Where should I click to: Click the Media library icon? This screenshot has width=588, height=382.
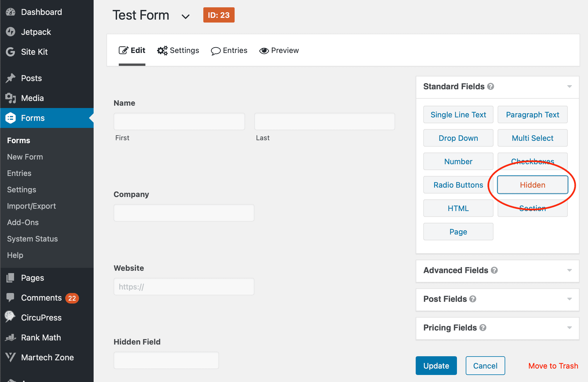coord(11,98)
